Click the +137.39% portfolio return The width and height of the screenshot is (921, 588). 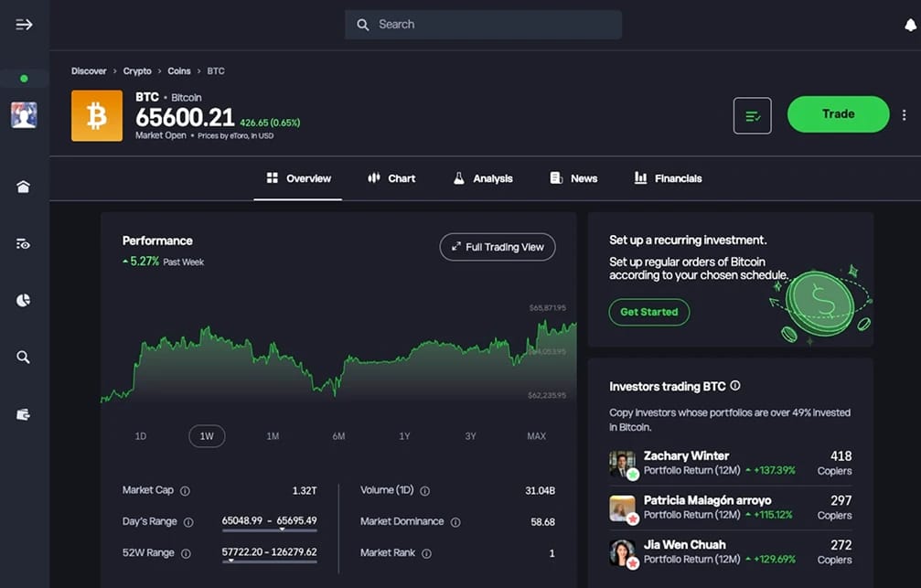click(771, 471)
